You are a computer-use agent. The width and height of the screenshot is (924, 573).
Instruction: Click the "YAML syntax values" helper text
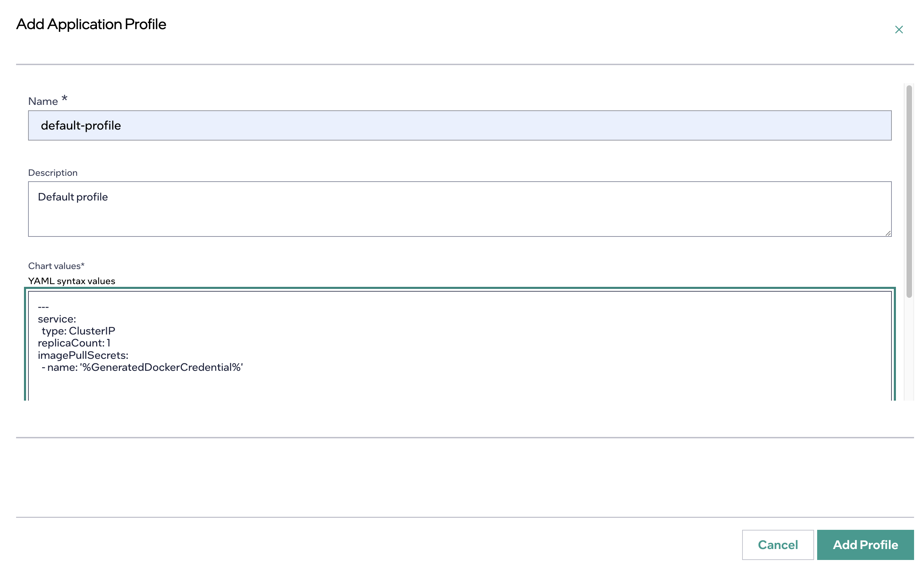coord(72,281)
